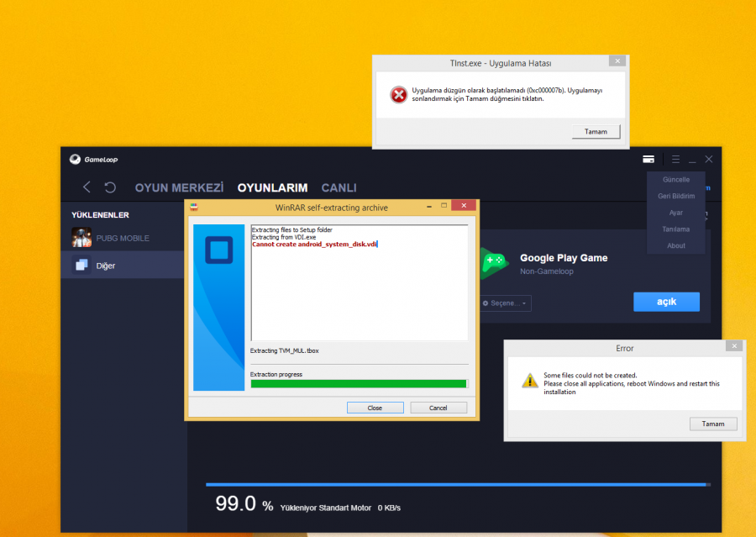This screenshot has height=537, width=756.
Task: Click the 'Extracting TVM_MUL.tbox' status text
Action: coord(285,350)
